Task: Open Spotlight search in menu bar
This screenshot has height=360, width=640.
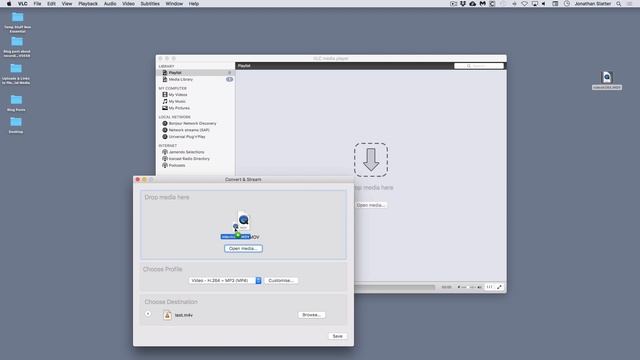Action: [619, 4]
